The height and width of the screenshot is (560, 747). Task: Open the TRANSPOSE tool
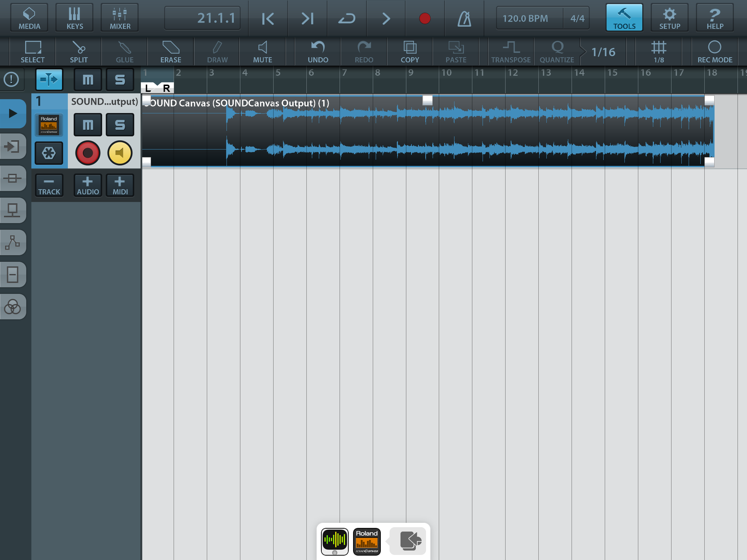click(x=511, y=52)
